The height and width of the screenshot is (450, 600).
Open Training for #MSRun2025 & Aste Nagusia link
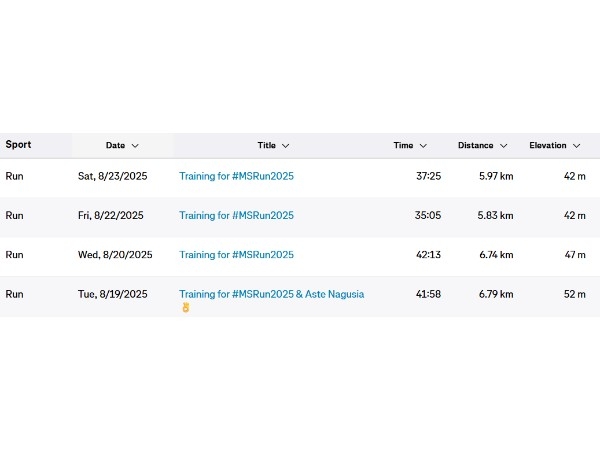point(272,294)
